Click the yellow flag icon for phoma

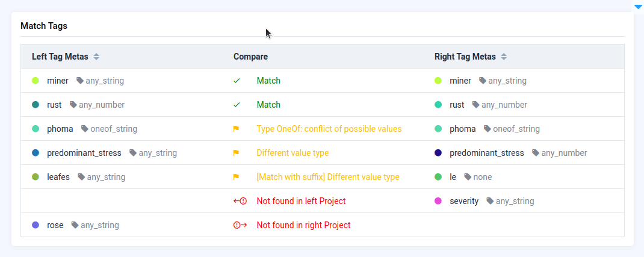237,129
